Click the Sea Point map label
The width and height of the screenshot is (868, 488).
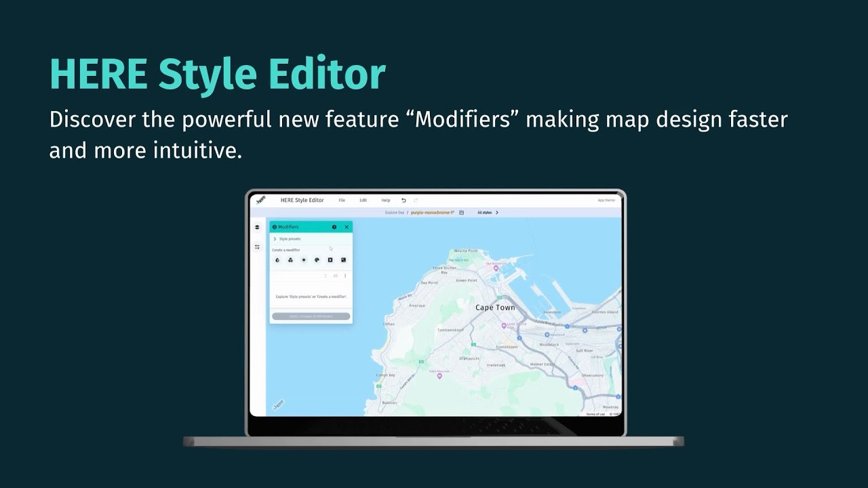tap(429, 283)
